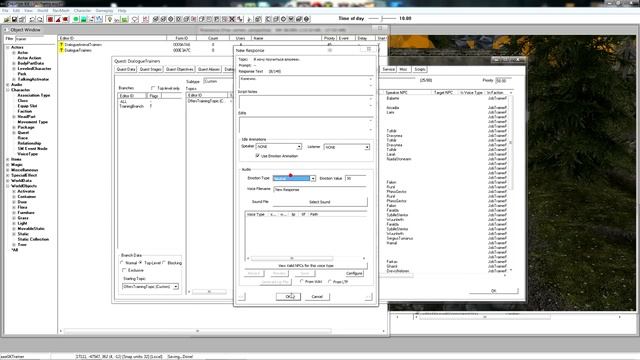Cancel the New Response dialog

tap(317, 297)
